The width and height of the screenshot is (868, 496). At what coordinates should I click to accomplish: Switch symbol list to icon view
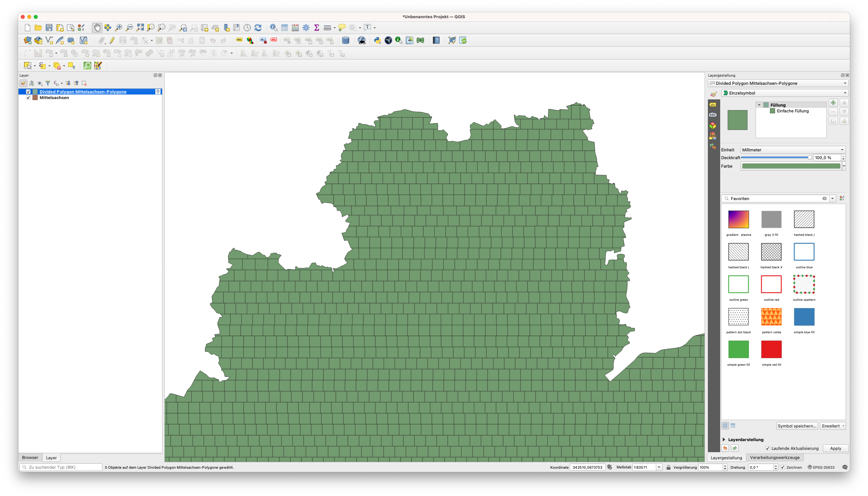[725, 426]
